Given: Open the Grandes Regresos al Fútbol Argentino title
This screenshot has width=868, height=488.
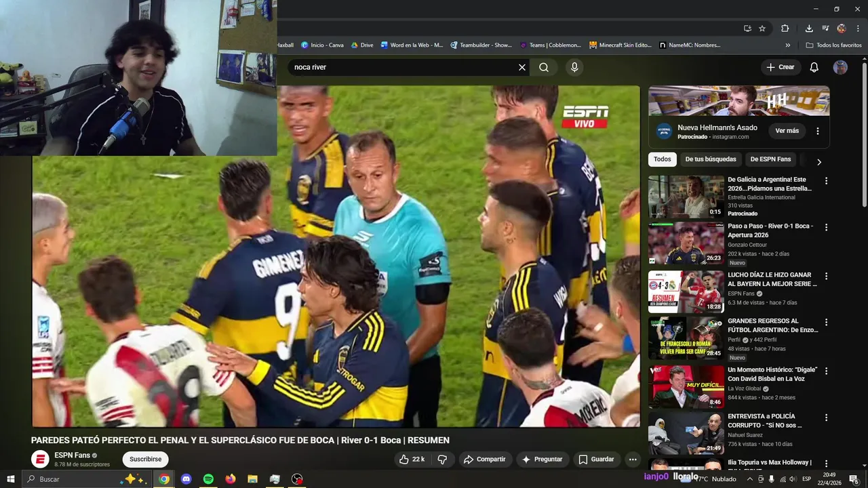Looking at the screenshot, I should click(x=772, y=325).
